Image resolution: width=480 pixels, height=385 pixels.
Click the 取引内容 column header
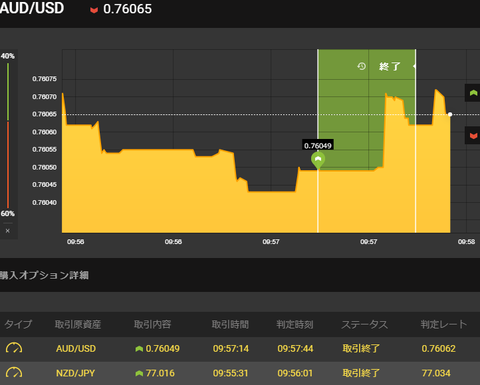(x=152, y=324)
